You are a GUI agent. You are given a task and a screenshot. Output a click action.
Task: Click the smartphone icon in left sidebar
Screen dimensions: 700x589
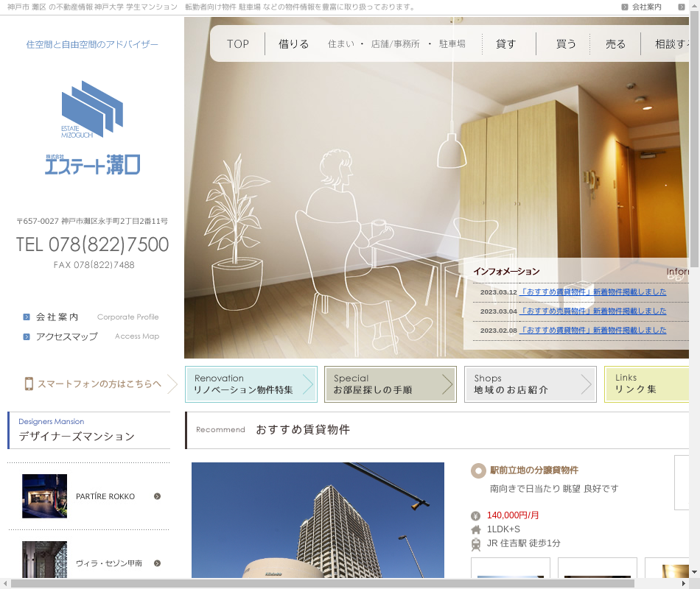tap(29, 384)
